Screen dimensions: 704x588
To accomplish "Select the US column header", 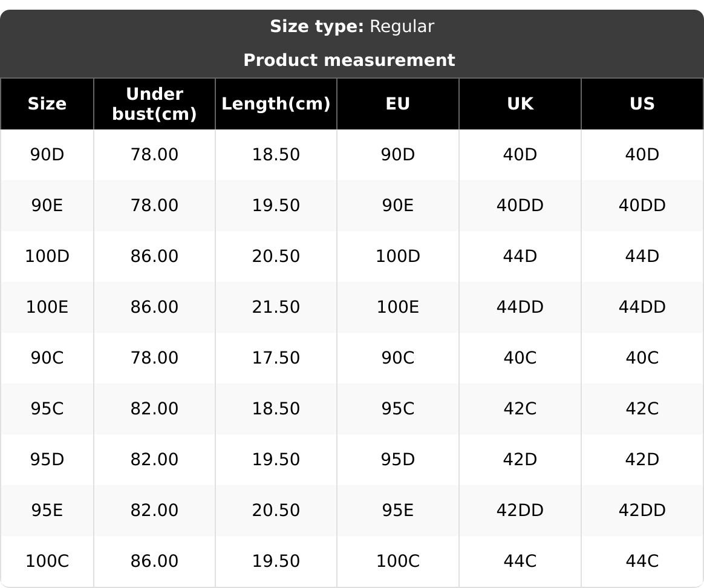I will 642,103.
